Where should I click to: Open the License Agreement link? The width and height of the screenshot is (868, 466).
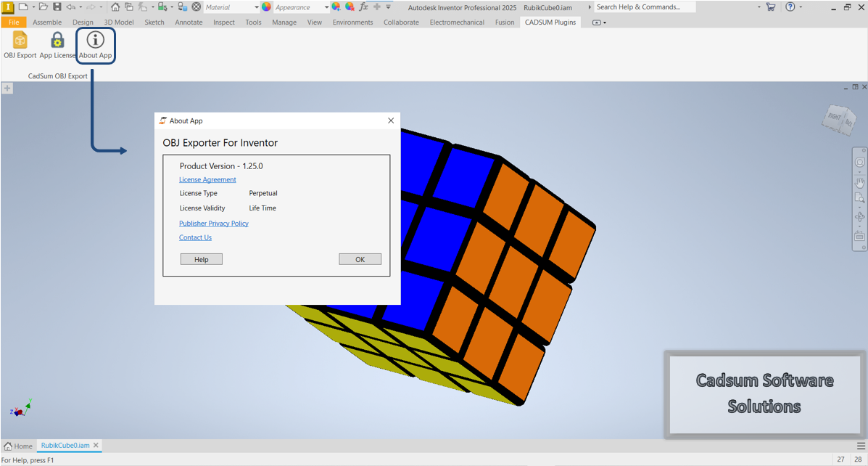pyautogui.click(x=207, y=179)
